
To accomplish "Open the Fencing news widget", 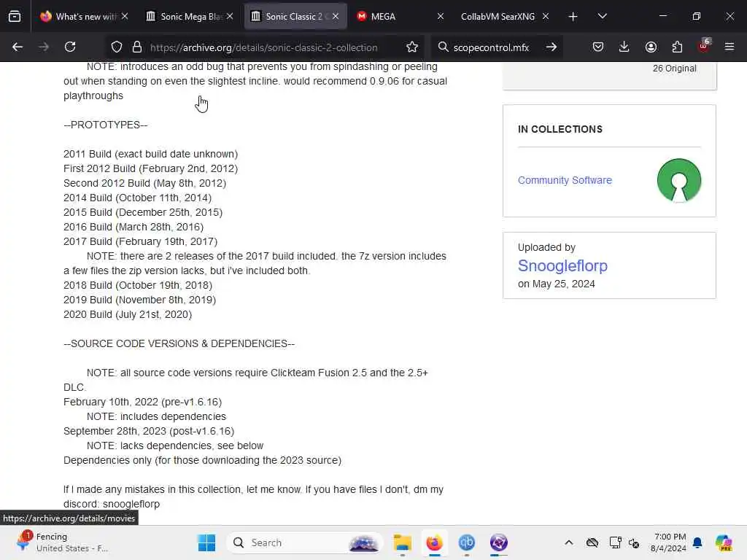I will click(62, 542).
